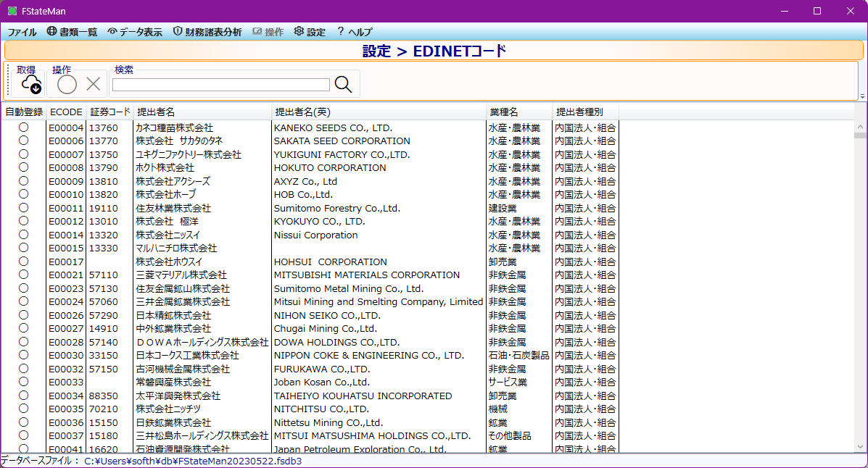Open the 書類一覧 menu
Viewport: 868px width, 468px height.
pos(72,32)
